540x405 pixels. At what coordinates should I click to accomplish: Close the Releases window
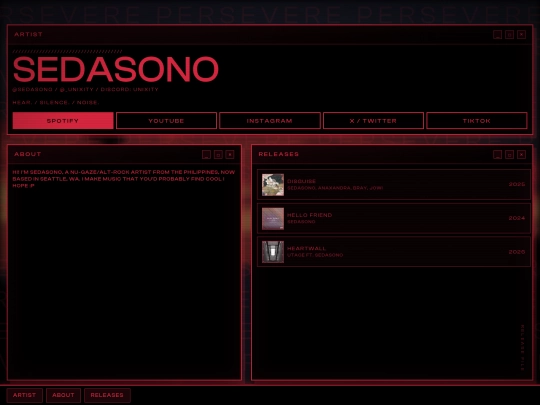coord(521,154)
